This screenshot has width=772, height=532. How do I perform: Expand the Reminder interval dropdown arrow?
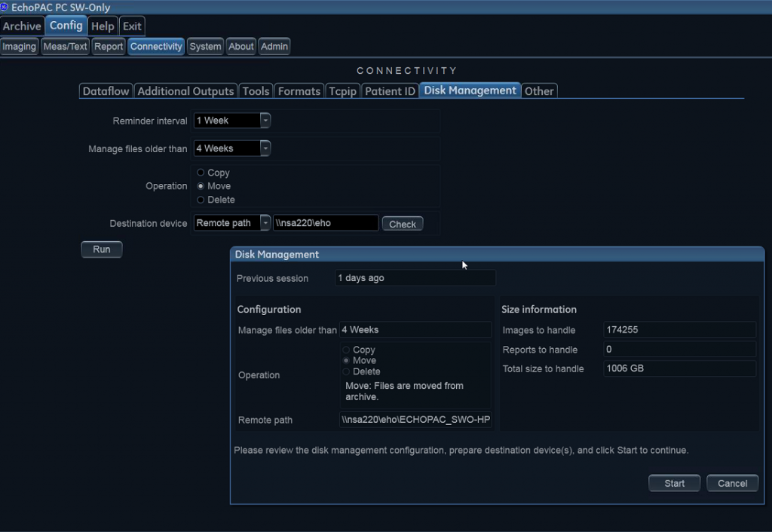265,121
